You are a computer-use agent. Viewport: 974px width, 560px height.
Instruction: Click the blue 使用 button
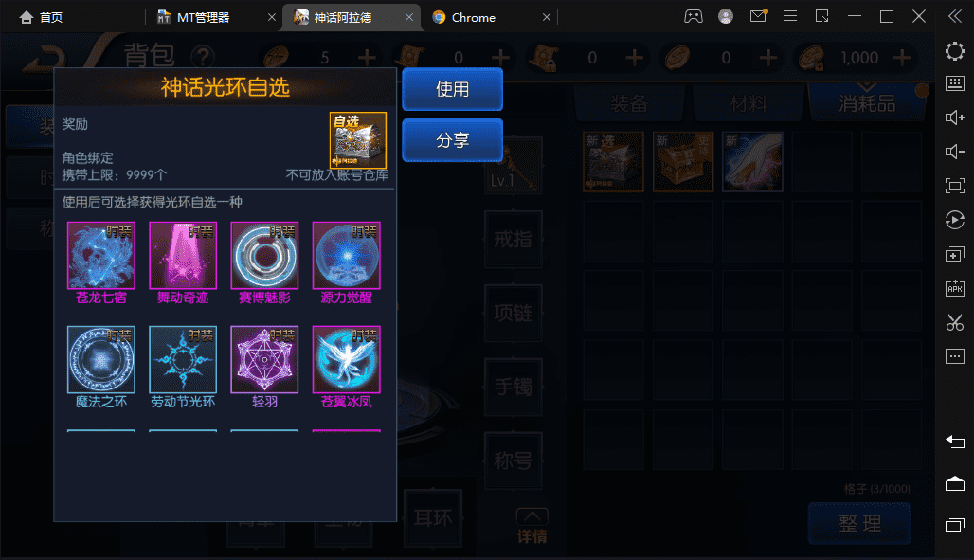point(452,89)
